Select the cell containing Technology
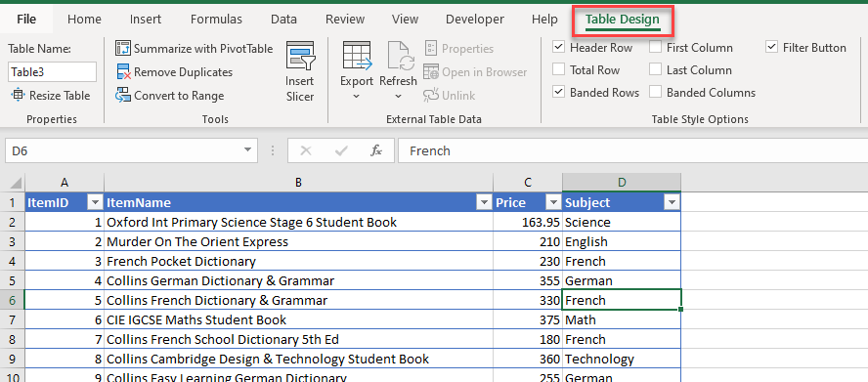Image resolution: width=868 pixels, height=382 pixels. [x=622, y=359]
